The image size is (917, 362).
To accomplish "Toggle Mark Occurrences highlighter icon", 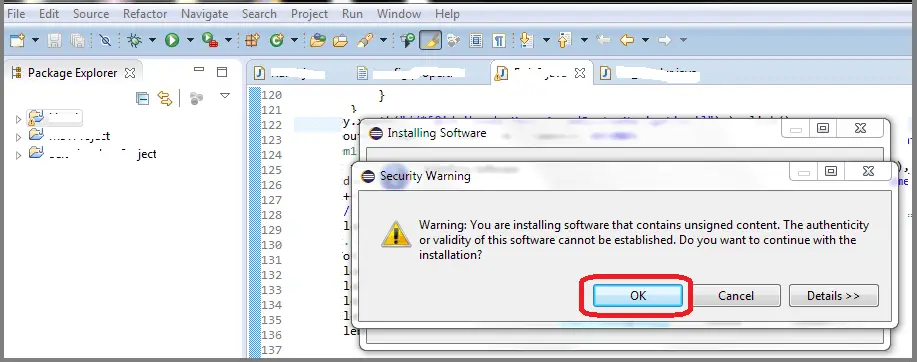I will click(430, 40).
